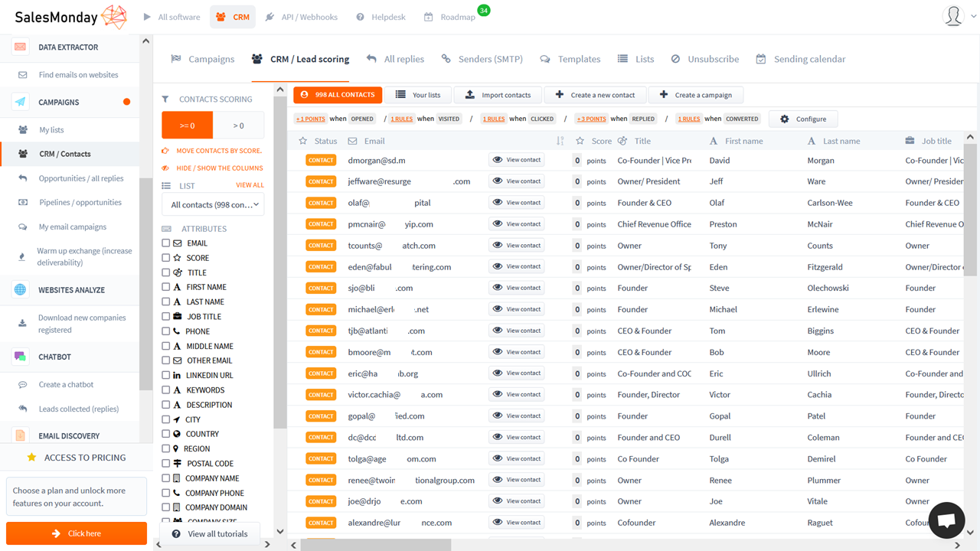Switch to the All replies tab
The height and width of the screenshot is (551, 980).
click(395, 59)
